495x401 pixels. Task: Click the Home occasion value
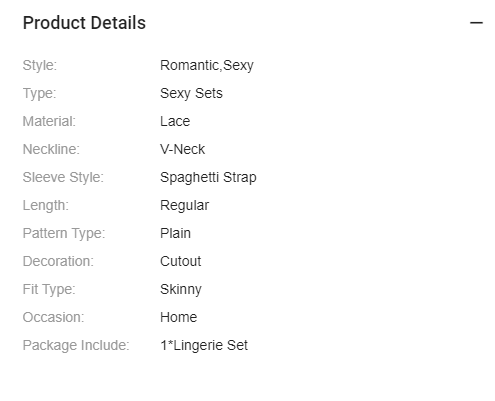pyautogui.click(x=179, y=317)
